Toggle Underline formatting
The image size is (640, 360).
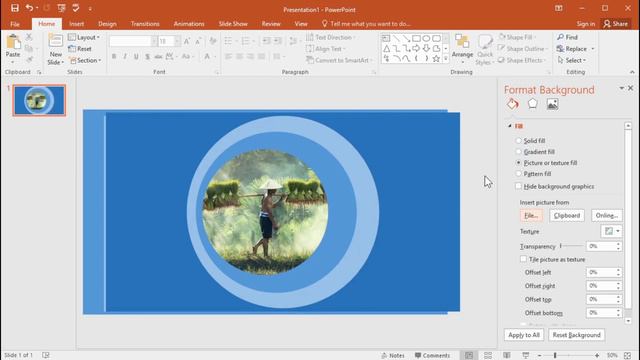point(136,56)
